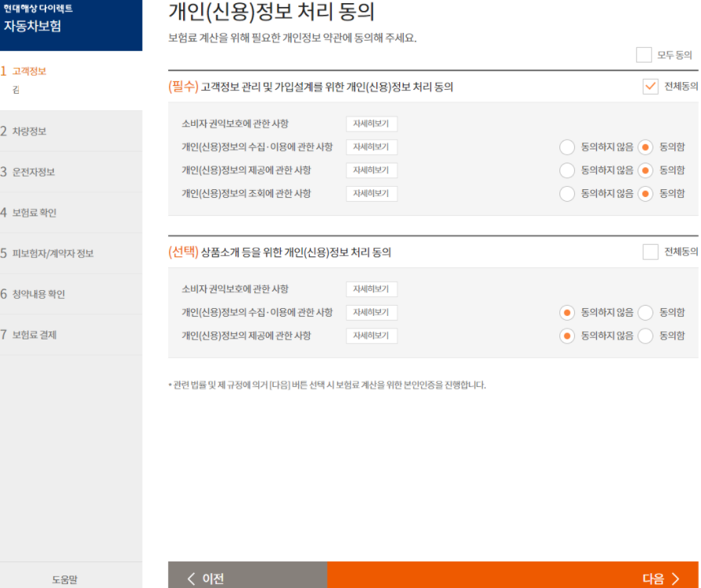Check the 모두 동의 checkbox
This screenshot has height=588, width=701.
644,55
